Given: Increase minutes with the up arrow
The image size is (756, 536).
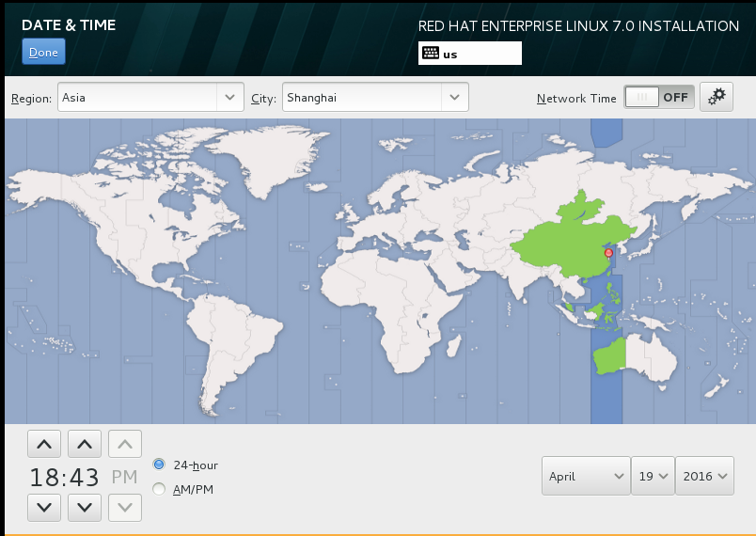Looking at the screenshot, I should [x=85, y=444].
